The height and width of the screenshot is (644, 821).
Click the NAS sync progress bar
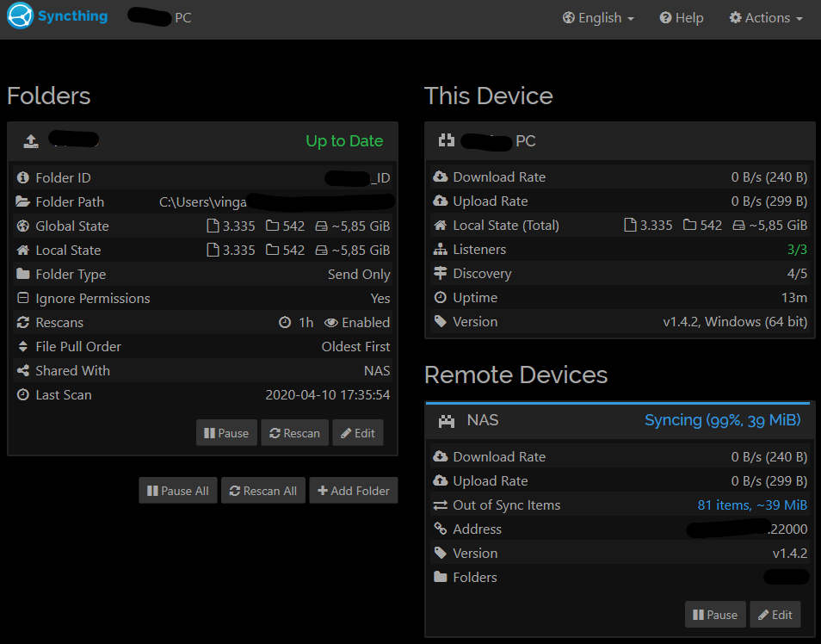[618, 403]
